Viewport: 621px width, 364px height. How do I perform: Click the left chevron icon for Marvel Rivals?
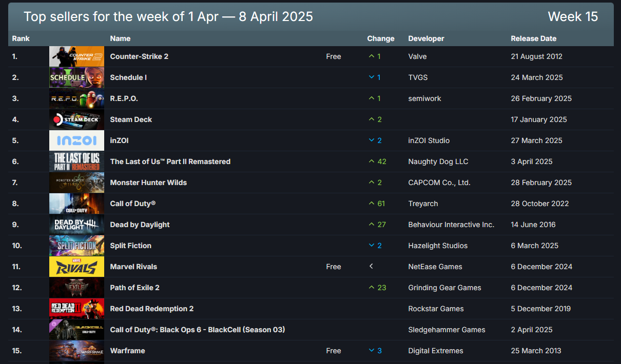371,267
